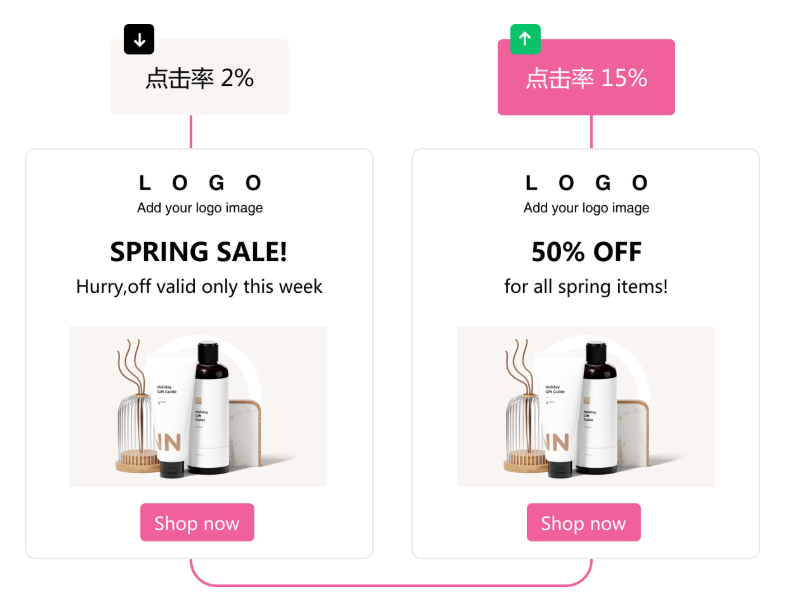Click the black bottle in left image

click(209, 408)
